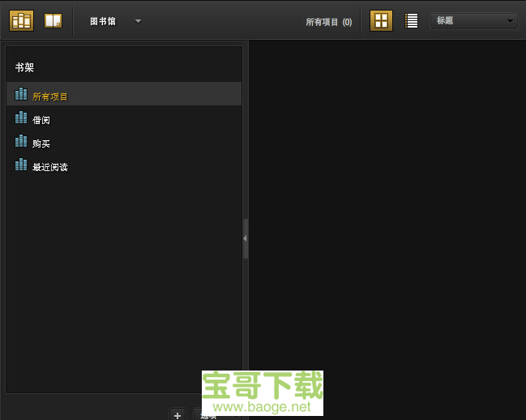Viewport: 526px width, 420px height.
Task: Click the 所有项目 (0) item count label
Action: [x=328, y=22]
